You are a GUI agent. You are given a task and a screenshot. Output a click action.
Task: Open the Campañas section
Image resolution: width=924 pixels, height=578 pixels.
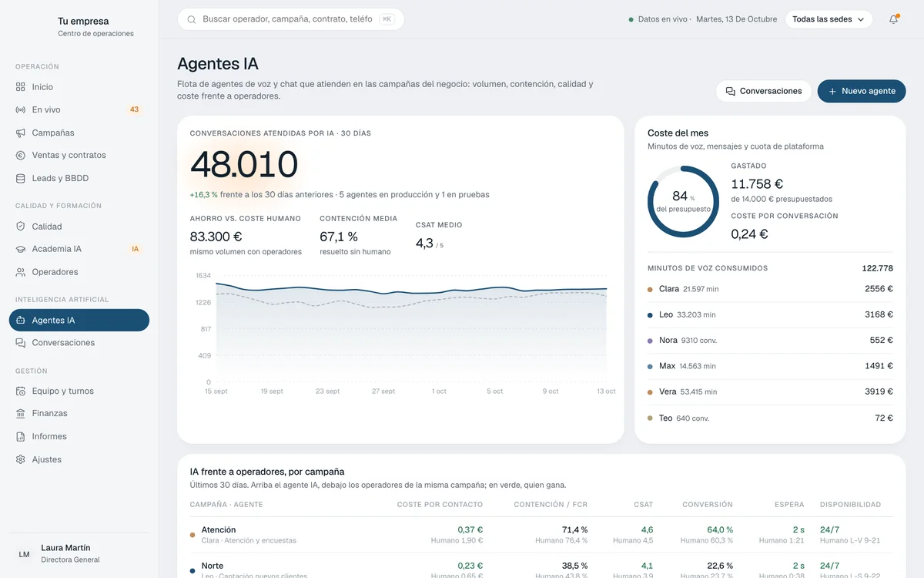(79, 133)
